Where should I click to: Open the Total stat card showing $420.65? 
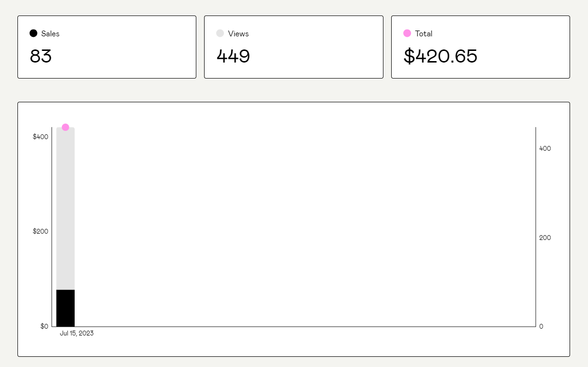tap(480, 47)
